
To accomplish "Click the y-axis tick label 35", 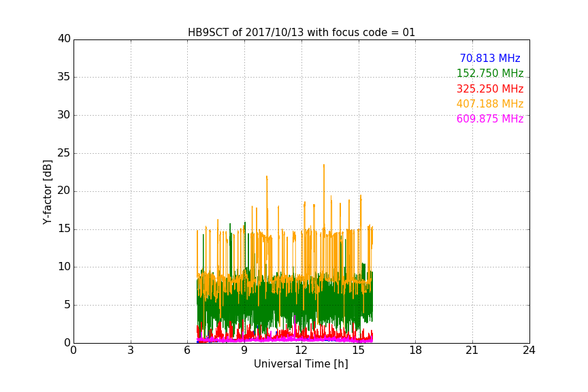I will point(64,77).
